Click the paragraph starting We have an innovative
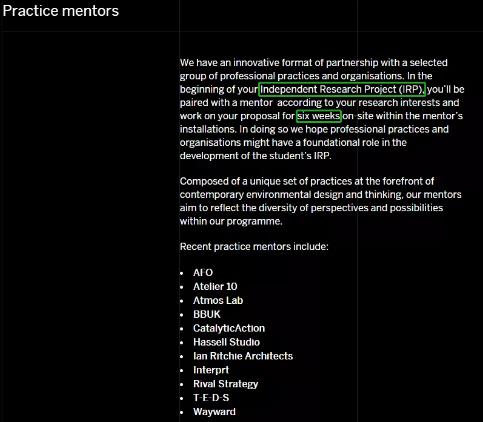Viewport: 483px width, 422px height. click(x=322, y=109)
